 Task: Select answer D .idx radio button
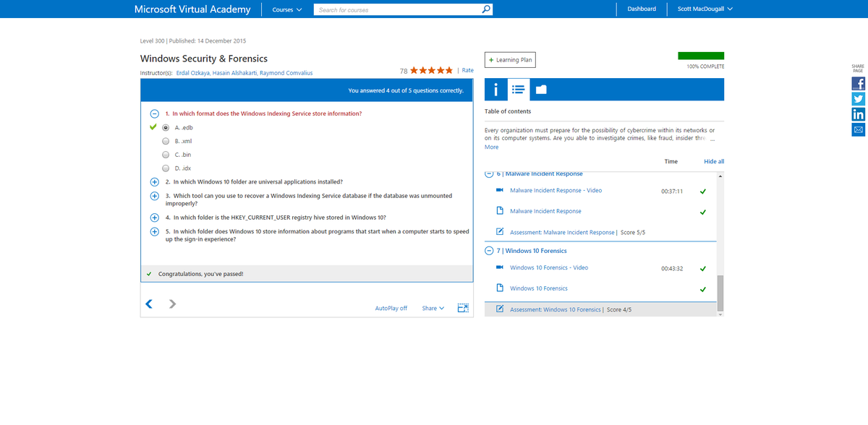[x=166, y=168]
